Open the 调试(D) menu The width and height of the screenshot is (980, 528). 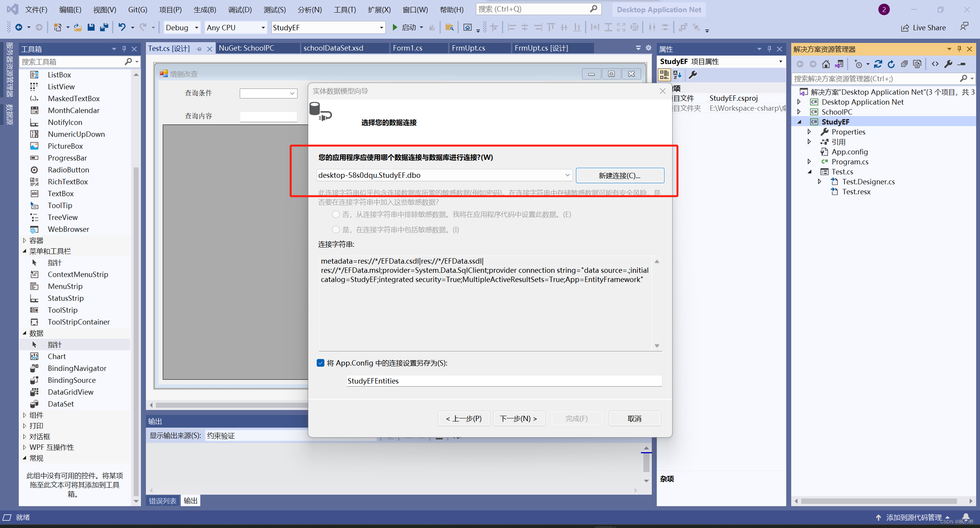(240, 10)
